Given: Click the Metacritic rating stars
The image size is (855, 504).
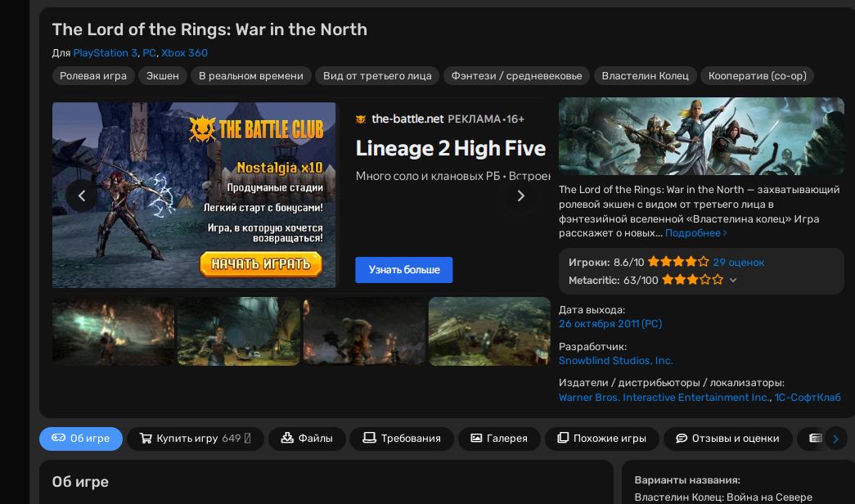Looking at the screenshot, I should [692, 280].
